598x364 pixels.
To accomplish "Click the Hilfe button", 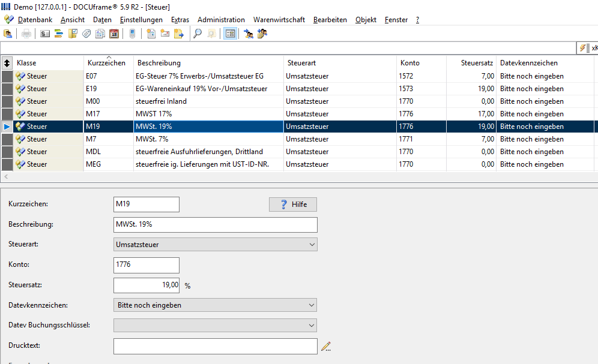I will coord(293,204).
